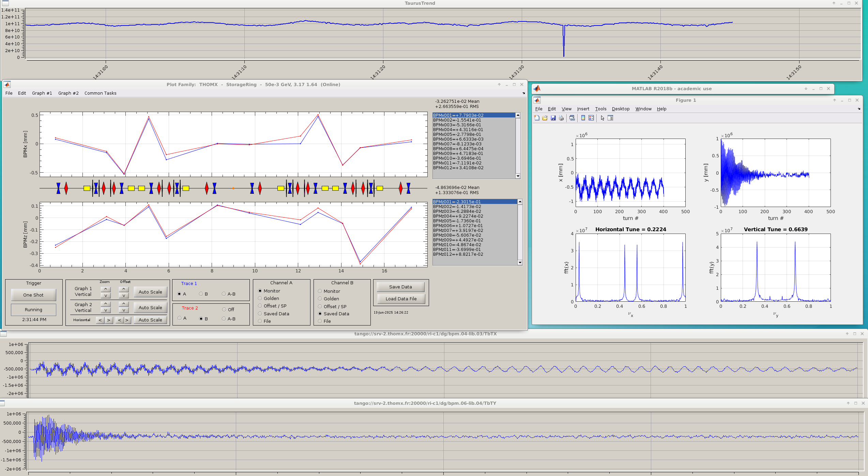The height and width of the screenshot is (476, 868).
Task: Turn Trace 2 Off with its radio button
Action: [x=224, y=310]
